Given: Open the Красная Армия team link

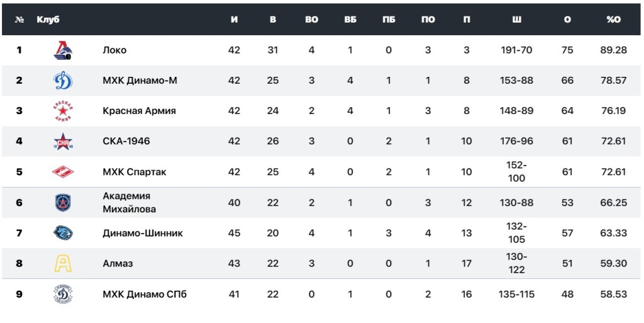Looking at the screenshot, I should (139, 111).
